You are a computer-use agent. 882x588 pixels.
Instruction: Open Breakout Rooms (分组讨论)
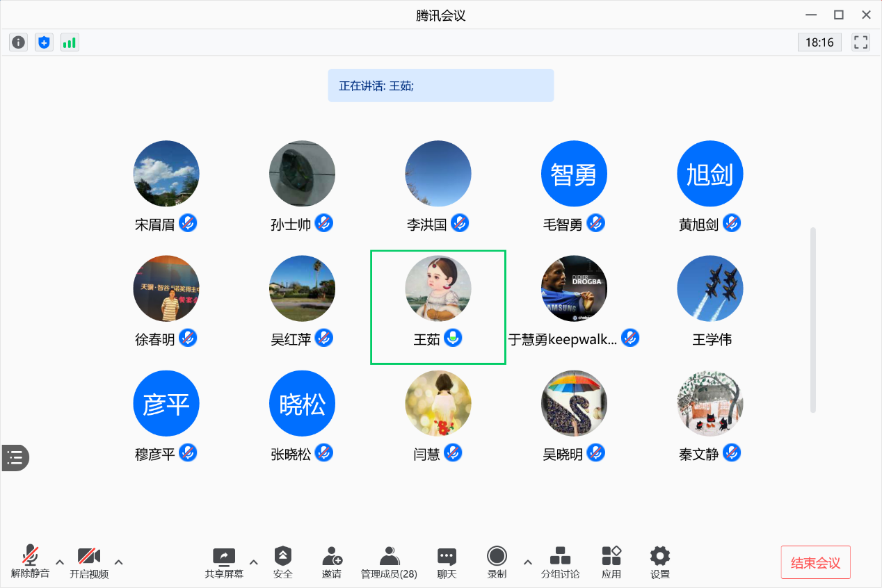tap(560, 562)
